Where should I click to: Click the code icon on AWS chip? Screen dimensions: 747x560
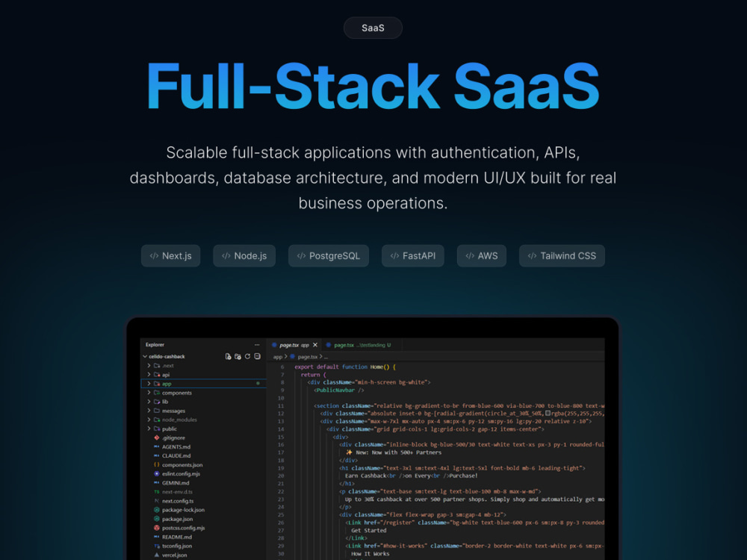pyautogui.click(x=470, y=255)
